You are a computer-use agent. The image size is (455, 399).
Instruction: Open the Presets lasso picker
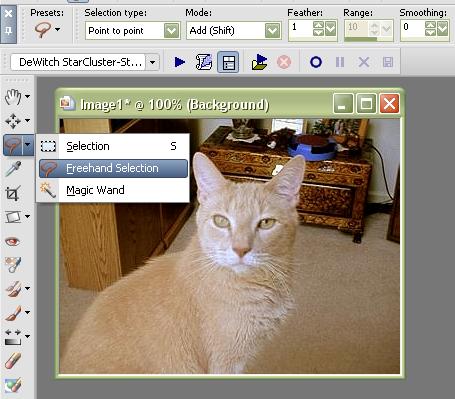click(47, 30)
